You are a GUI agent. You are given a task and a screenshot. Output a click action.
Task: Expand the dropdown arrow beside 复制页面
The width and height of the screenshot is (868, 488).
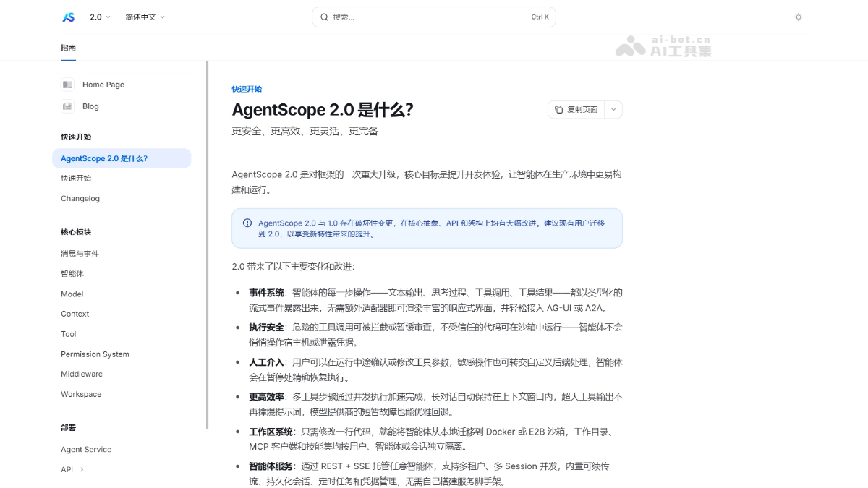[613, 110]
